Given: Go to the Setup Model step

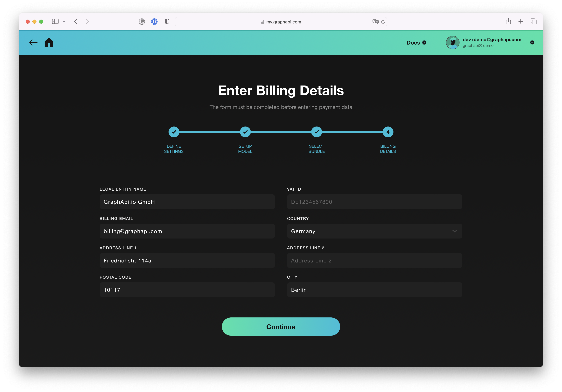Looking at the screenshot, I should 245,132.
